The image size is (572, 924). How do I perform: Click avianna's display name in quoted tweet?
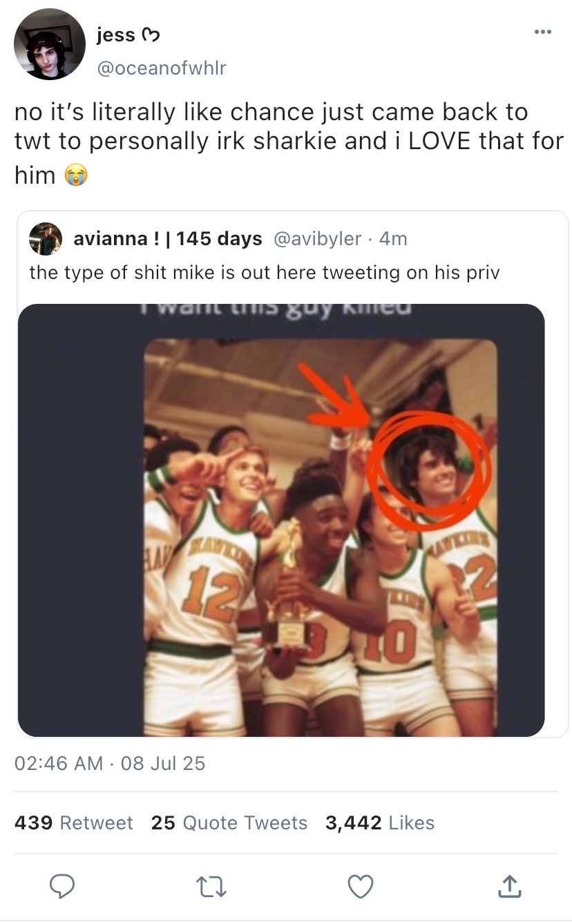click(168, 239)
